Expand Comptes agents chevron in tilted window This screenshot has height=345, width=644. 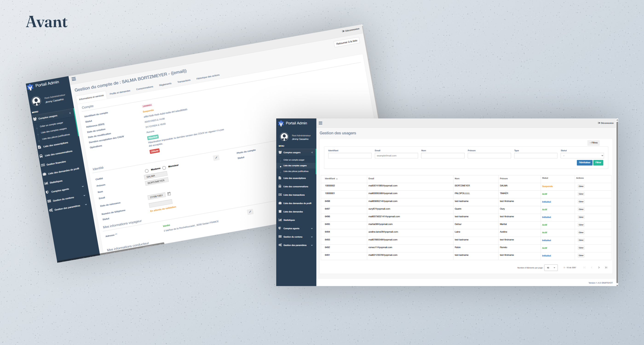(83, 186)
